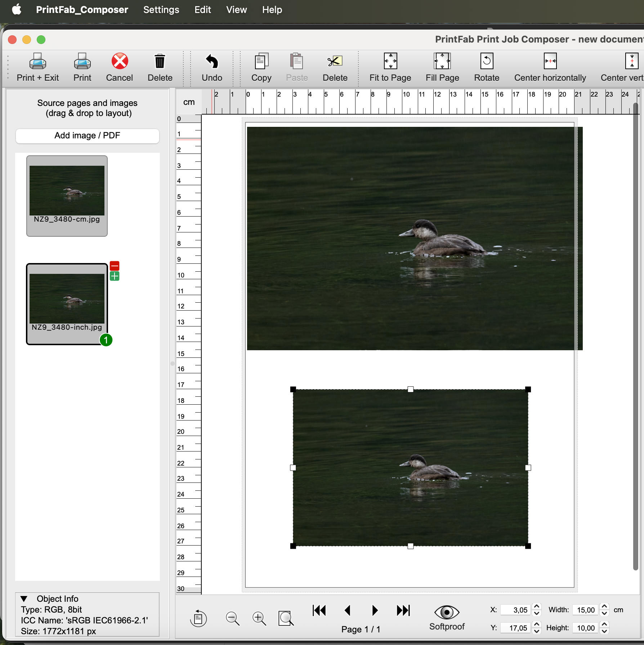Image resolution: width=644 pixels, height=645 pixels.
Task: Click the rotate page clipboard icon
Action: pos(198,619)
